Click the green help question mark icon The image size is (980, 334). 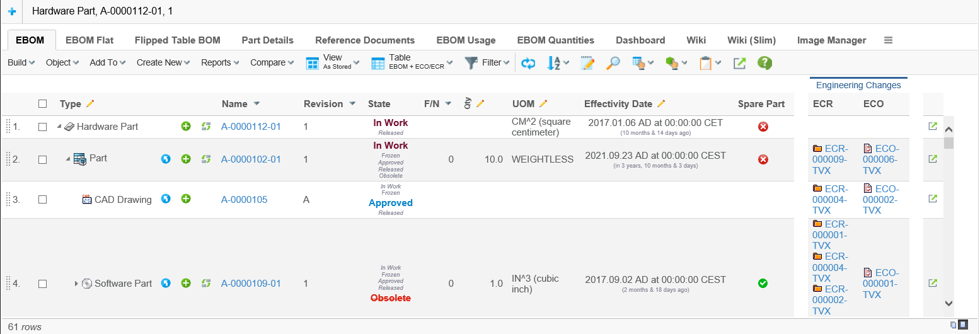(764, 63)
